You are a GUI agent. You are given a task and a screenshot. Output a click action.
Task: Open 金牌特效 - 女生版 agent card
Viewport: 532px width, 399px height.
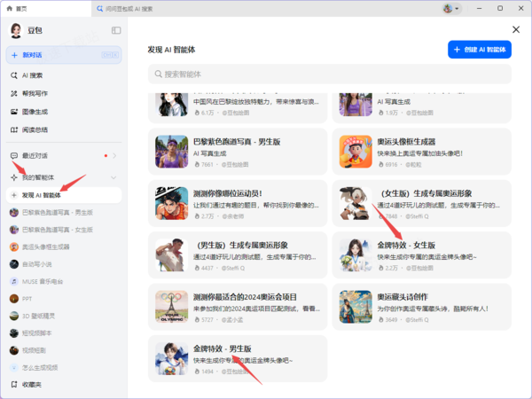pos(421,255)
